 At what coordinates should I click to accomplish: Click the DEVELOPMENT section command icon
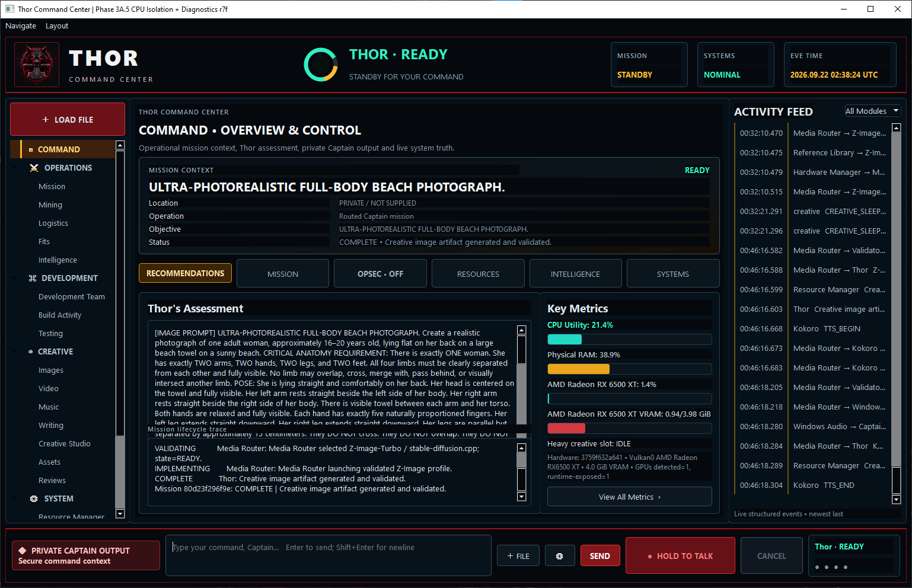[x=33, y=278]
